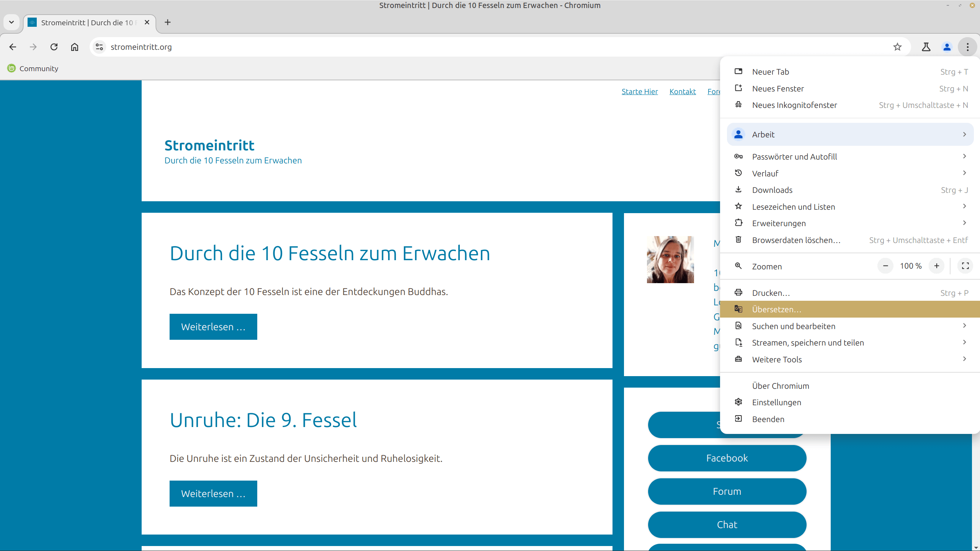Image resolution: width=980 pixels, height=551 pixels.
Task: Click the 'Neues Inkognitofenster' option
Action: pos(794,105)
